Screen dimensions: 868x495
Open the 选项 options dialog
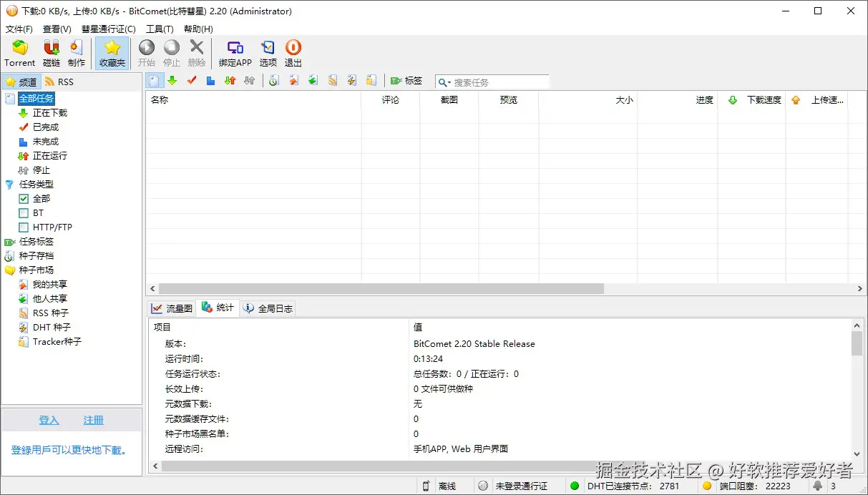(268, 54)
